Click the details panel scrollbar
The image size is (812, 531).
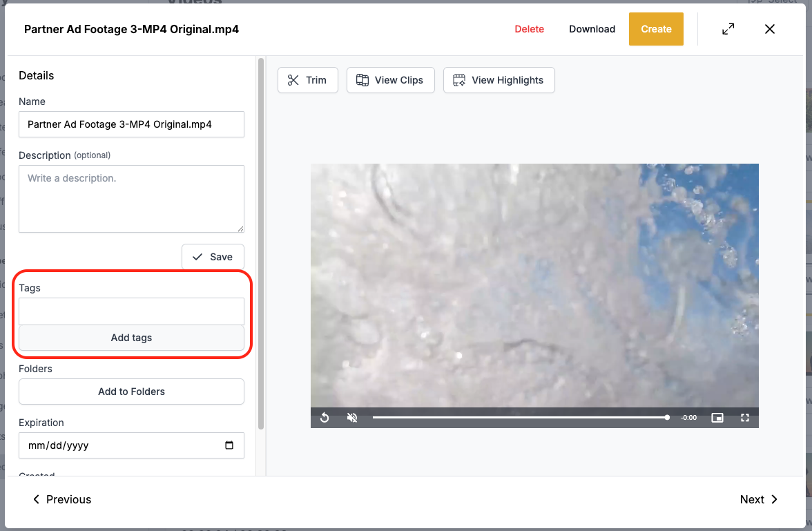261,244
